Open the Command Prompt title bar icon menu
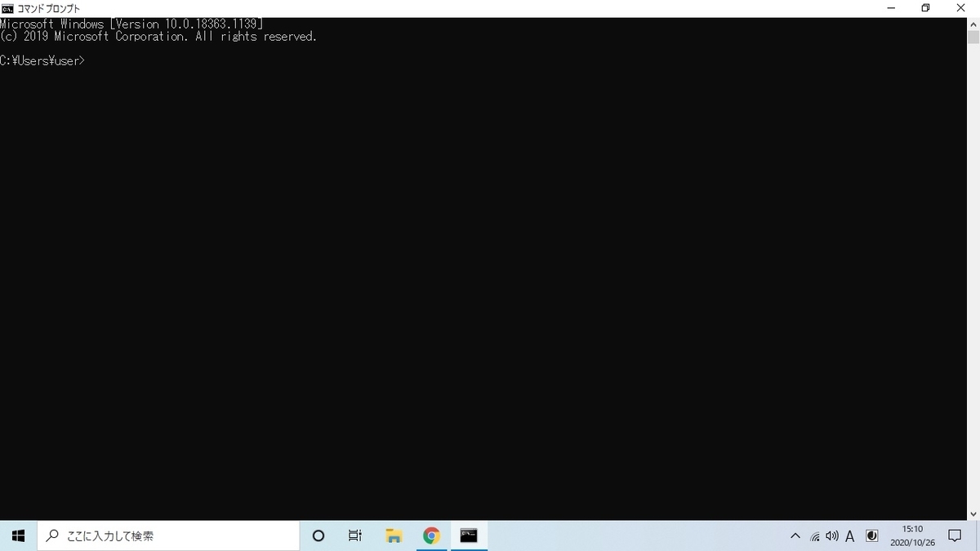The width and height of the screenshot is (980, 551). [7, 8]
